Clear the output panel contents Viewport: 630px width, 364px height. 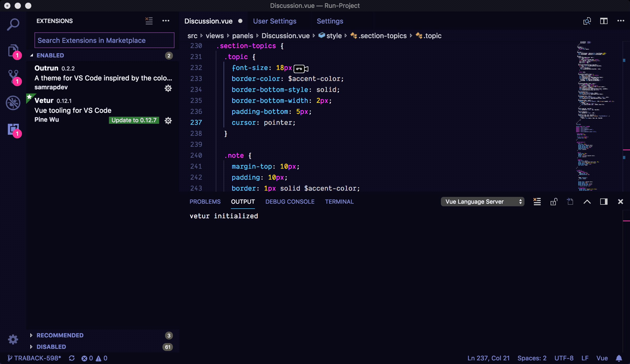pos(537,202)
